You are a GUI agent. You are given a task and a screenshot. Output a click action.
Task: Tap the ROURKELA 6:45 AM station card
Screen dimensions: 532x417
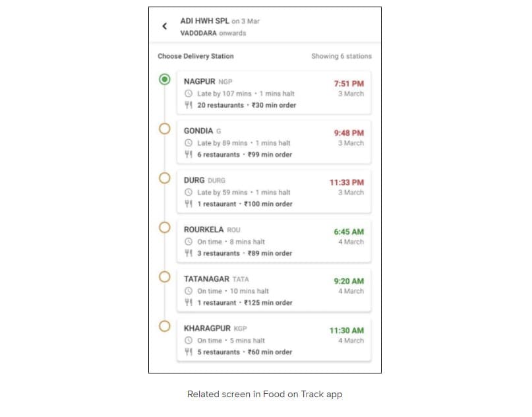274,241
